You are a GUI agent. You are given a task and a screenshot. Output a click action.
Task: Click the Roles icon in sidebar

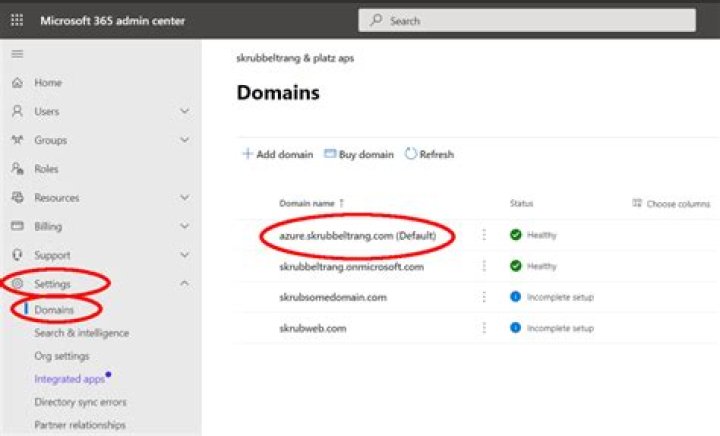coord(17,168)
